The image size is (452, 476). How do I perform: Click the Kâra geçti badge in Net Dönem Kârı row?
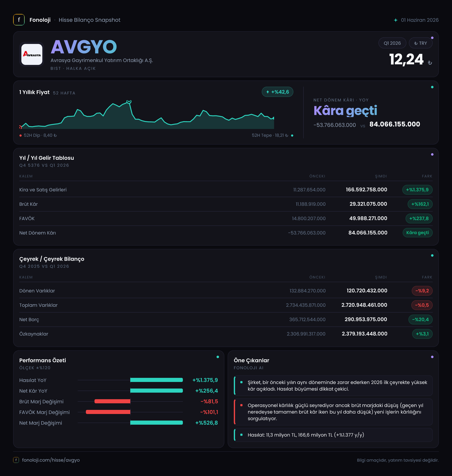[x=417, y=233]
